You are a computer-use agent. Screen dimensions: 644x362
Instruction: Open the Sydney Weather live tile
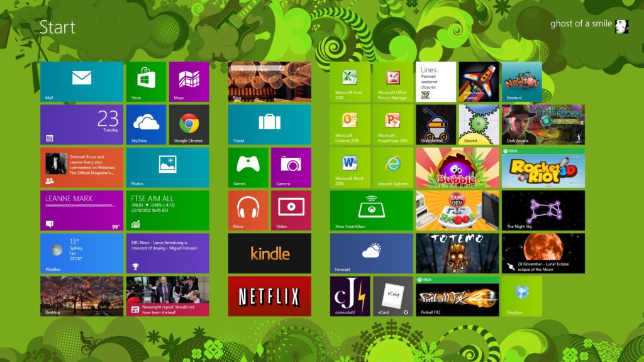click(82, 253)
